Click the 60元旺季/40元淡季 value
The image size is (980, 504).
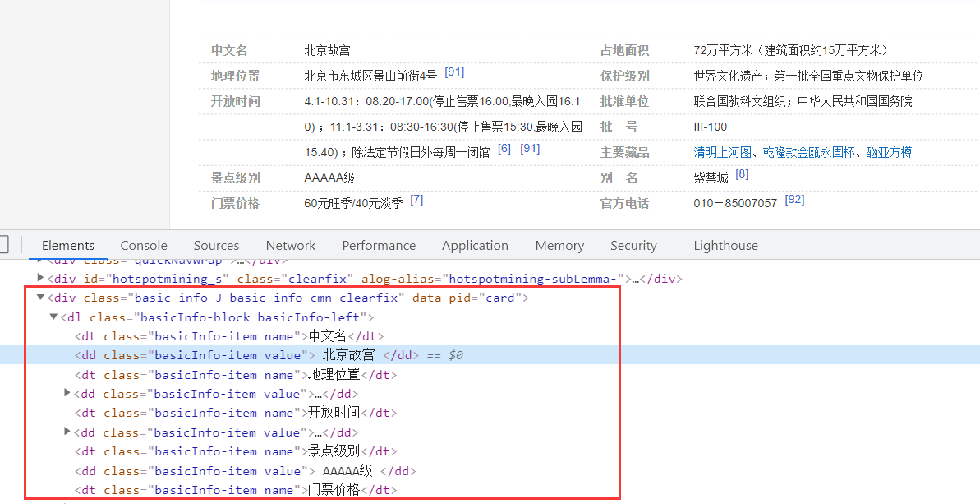click(x=354, y=203)
